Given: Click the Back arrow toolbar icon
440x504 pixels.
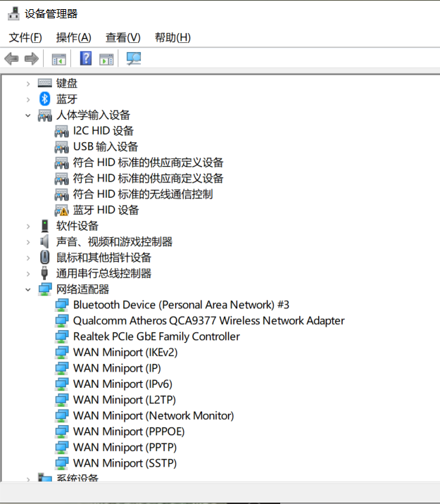Looking at the screenshot, I should (11, 59).
